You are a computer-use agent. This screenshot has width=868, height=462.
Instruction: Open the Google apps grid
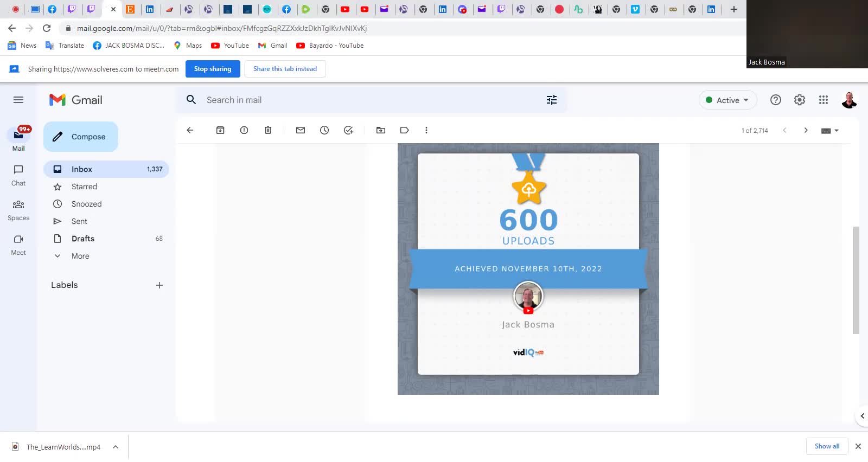[824, 100]
